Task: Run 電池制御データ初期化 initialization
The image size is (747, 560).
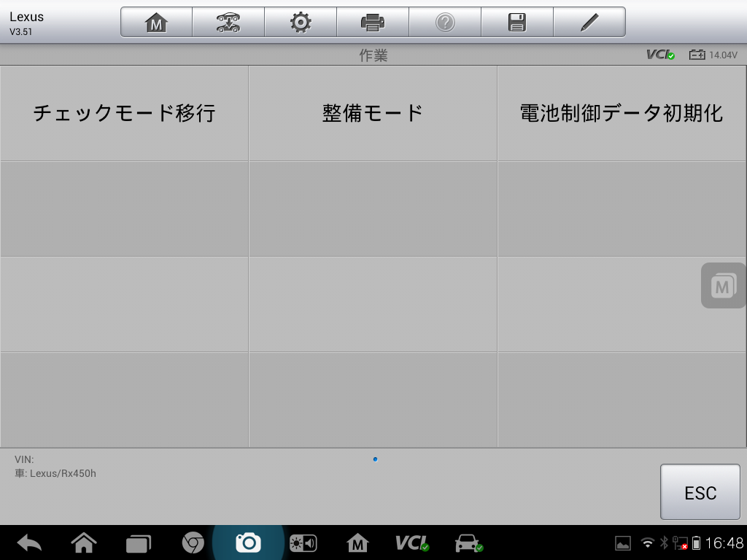Action: click(x=621, y=113)
